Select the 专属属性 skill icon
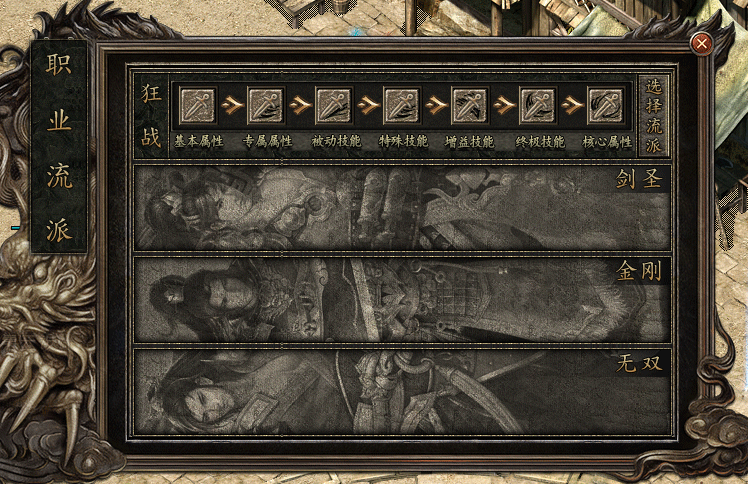The image size is (748, 484). click(266, 105)
